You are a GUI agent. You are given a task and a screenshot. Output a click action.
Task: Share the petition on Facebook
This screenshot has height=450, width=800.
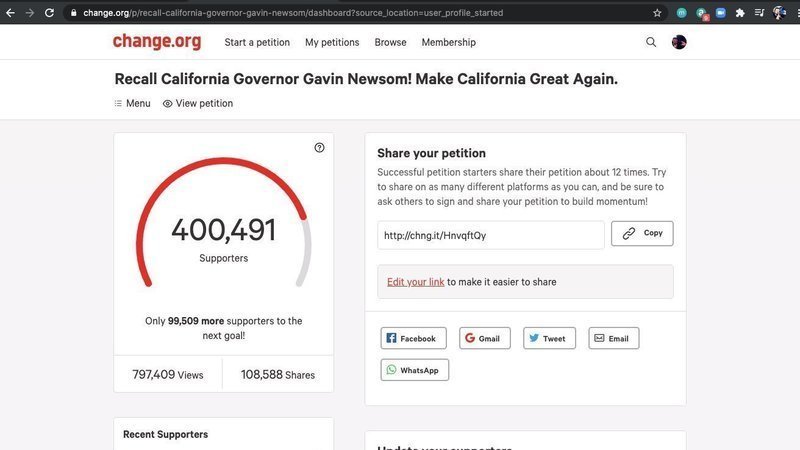tap(413, 338)
